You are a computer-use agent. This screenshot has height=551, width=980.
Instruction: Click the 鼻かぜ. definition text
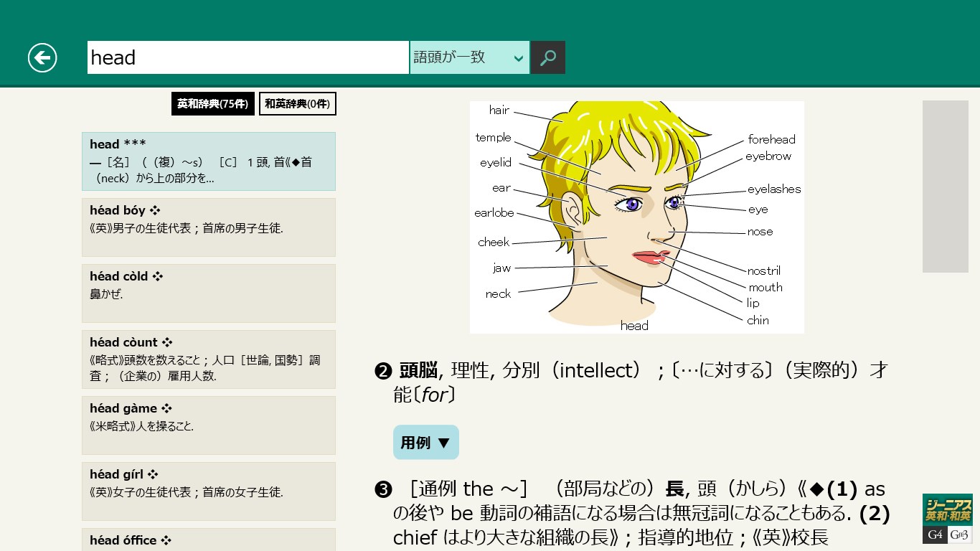tap(106, 293)
